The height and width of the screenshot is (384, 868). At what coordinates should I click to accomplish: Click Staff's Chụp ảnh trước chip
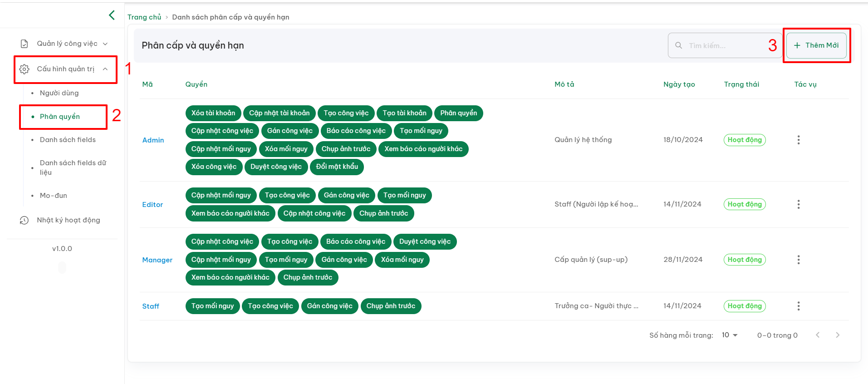pyautogui.click(x=391, y=306)
